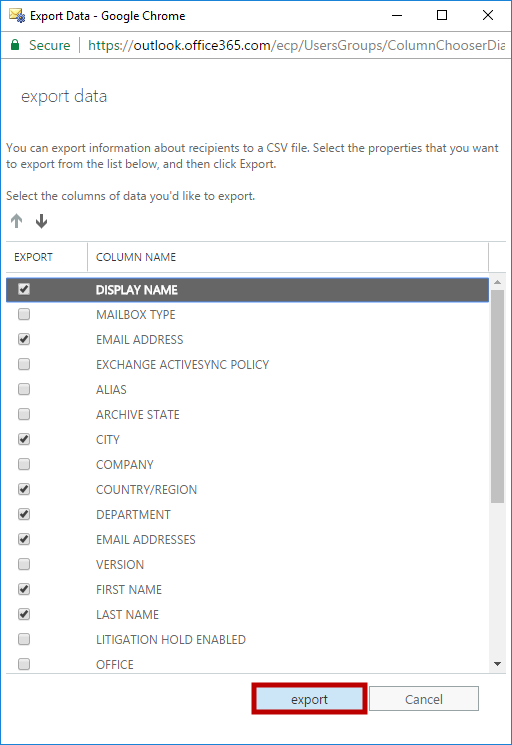Enable the Litigation Hold Enabled checkbox

coord(24,639)
